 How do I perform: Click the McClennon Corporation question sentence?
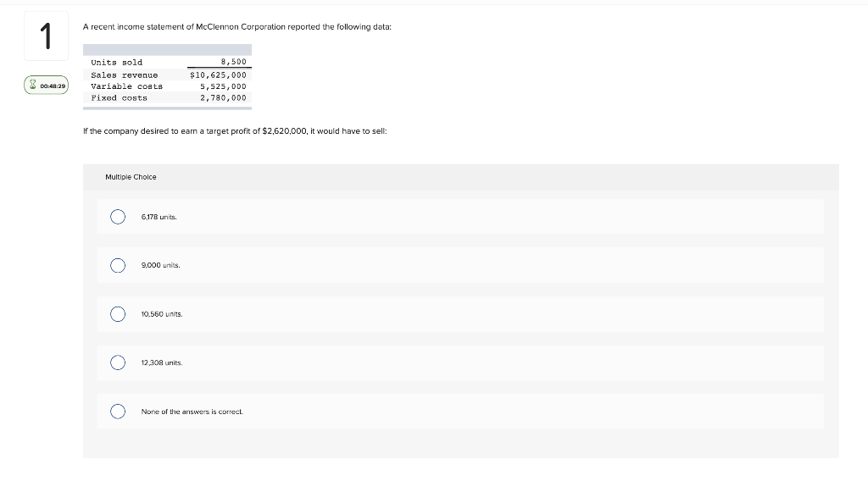point(237,26)
